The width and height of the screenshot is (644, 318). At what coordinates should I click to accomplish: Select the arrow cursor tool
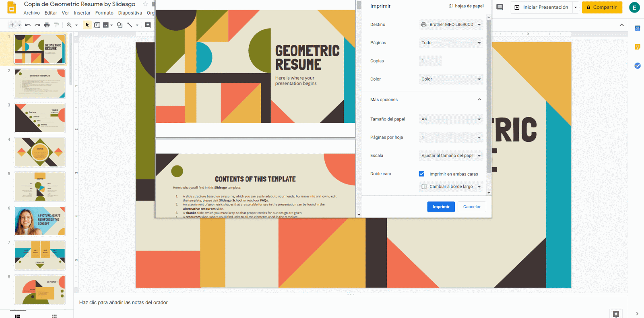(x=87, y=25)
